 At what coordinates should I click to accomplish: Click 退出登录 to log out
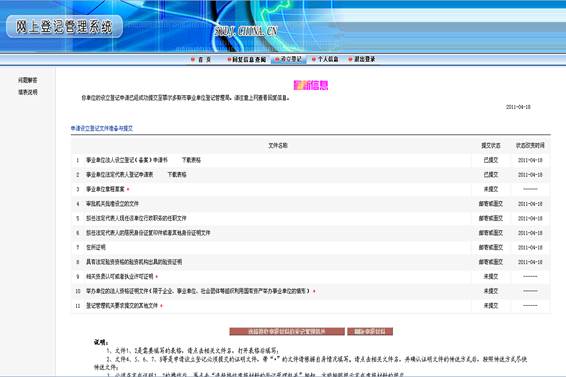(x=365, y=59)
